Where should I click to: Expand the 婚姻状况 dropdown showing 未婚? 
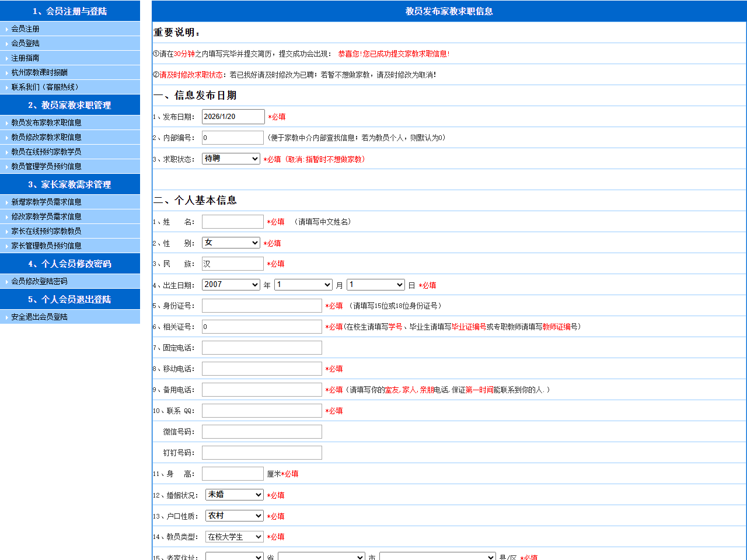(x=234, y=495)
